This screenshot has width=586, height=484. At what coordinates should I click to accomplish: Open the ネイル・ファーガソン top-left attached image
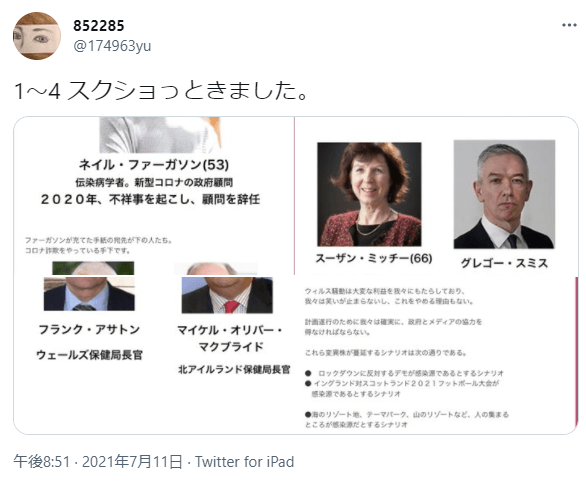pyautogui.click(x=154, y=196)
